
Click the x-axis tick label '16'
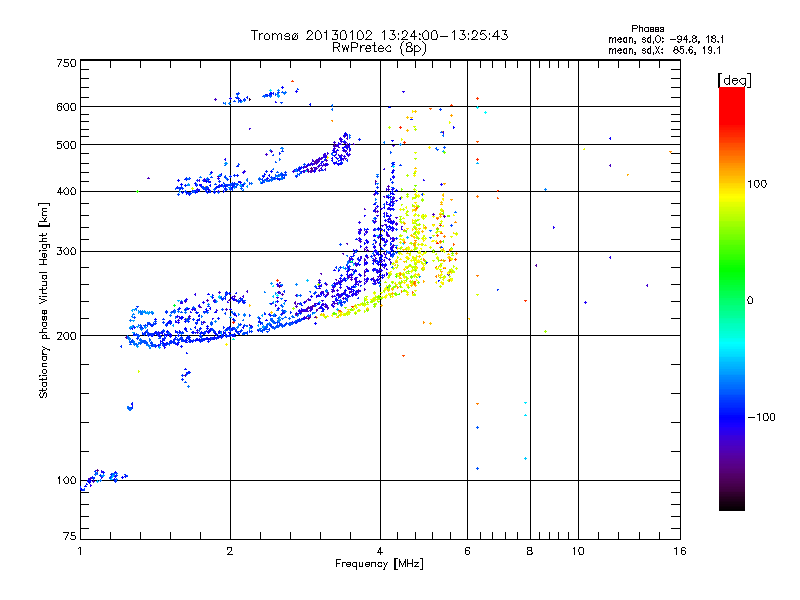(x=680, y=551)
